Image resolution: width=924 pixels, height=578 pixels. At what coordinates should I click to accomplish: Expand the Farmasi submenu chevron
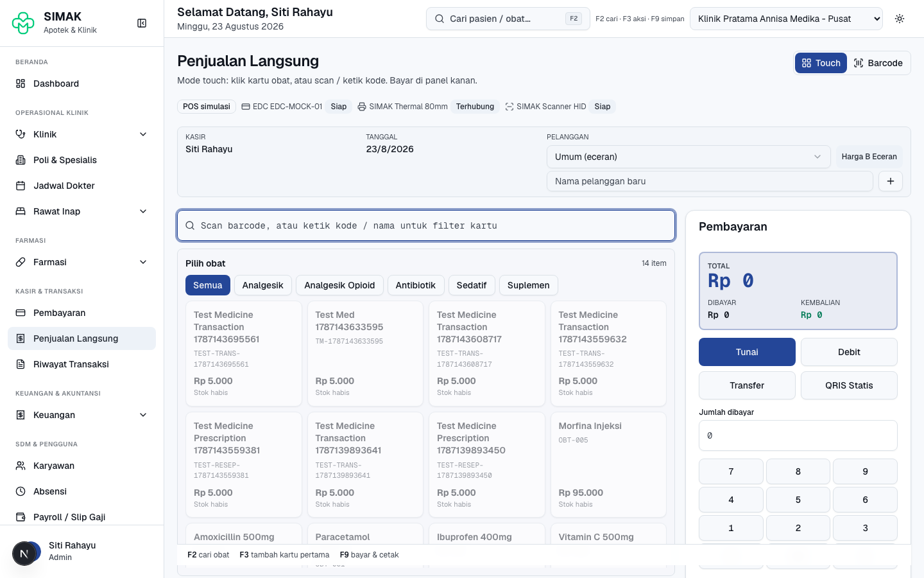143,262
